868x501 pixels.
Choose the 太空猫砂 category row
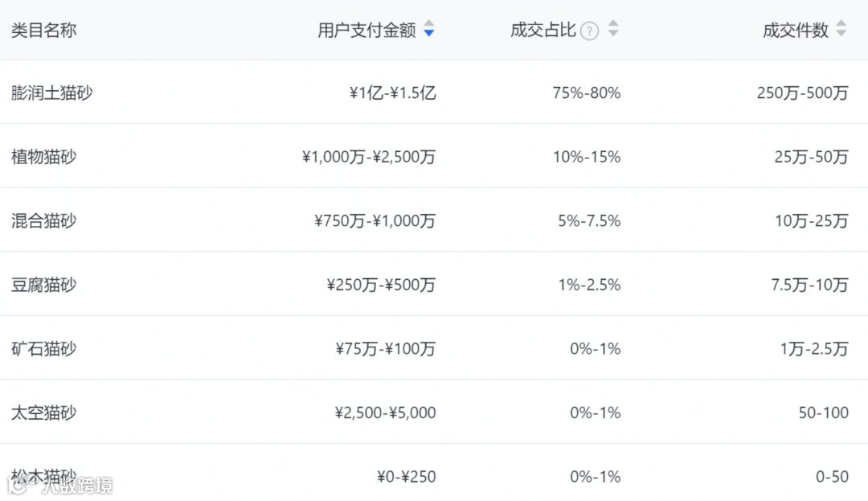pos(44,413)
